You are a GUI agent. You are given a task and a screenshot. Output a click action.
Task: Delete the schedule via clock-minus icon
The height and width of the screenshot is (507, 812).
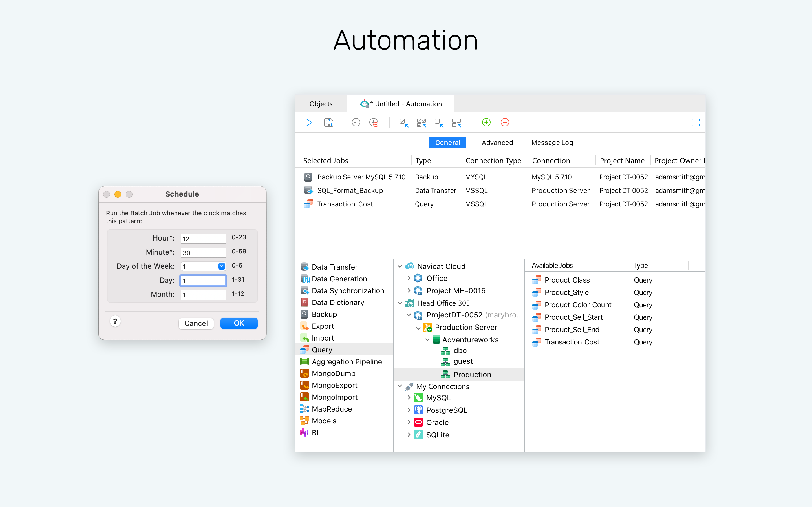pos(374,123)
